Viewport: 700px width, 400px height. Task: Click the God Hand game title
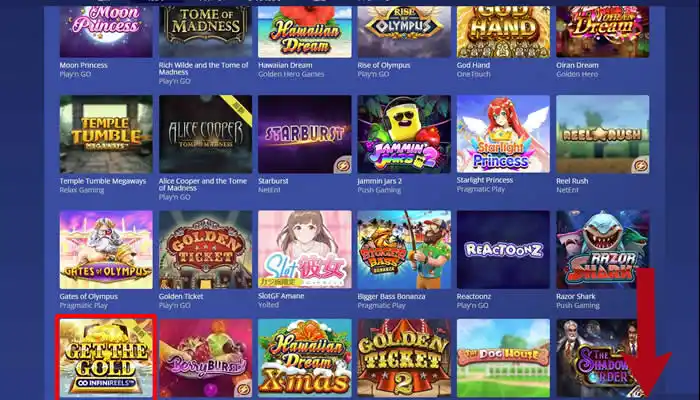[473, 65]
